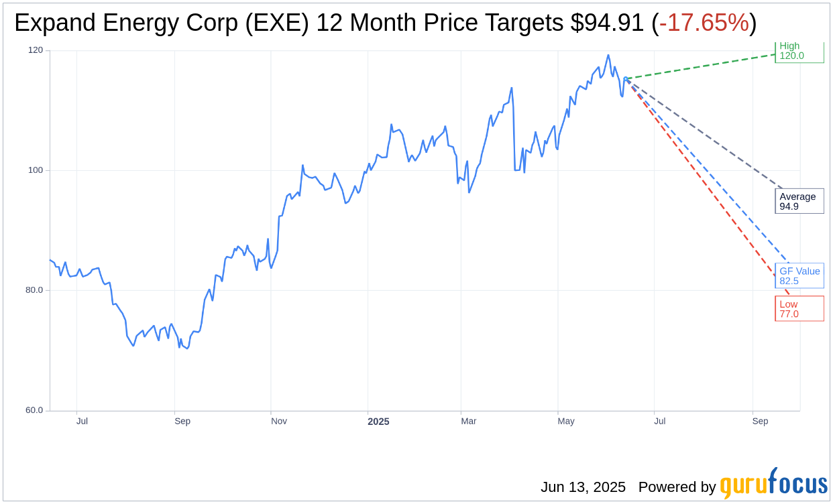
Task: Select the Mar x-axis label
Action: [x=469, y=421]
